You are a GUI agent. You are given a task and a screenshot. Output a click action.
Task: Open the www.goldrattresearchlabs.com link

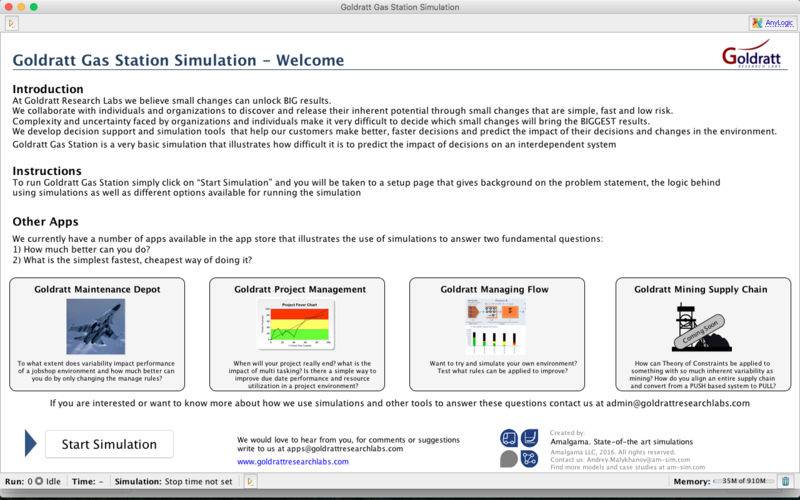point(293,461)
